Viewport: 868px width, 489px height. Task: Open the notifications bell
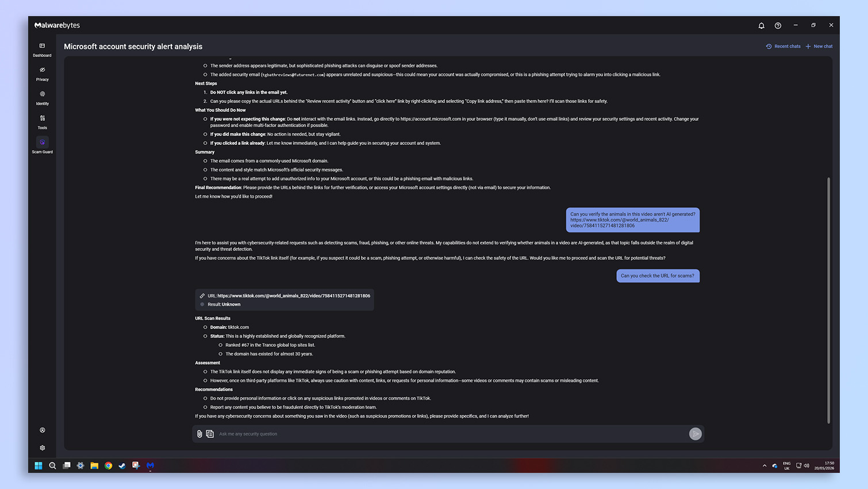(x=761, y=25)
